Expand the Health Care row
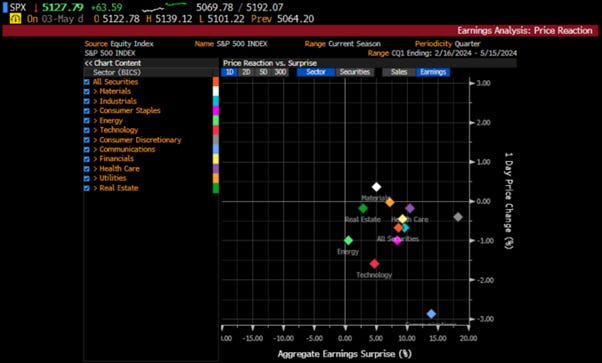 click(95, 169)
